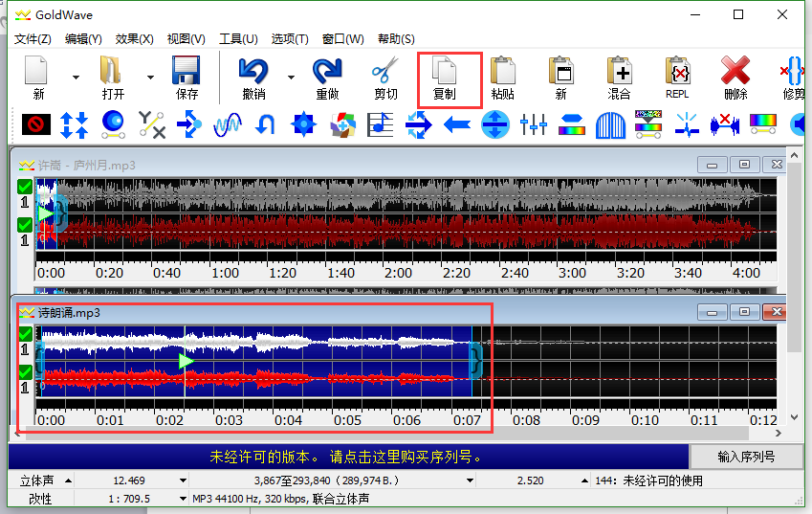Open the 文件(Z) menu

[x=33, y=39]
